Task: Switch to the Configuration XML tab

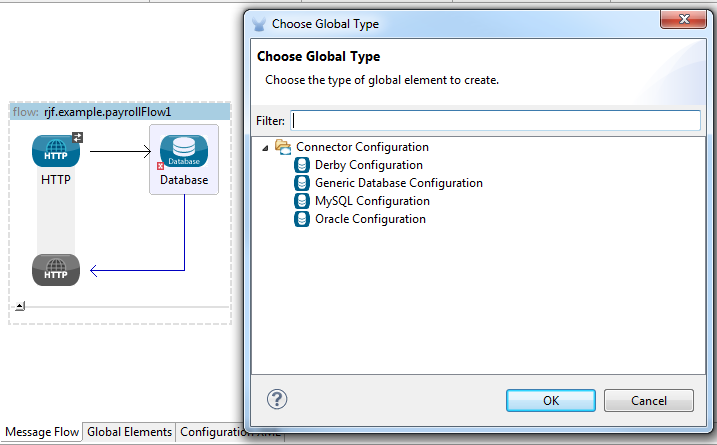Action: 212,432
